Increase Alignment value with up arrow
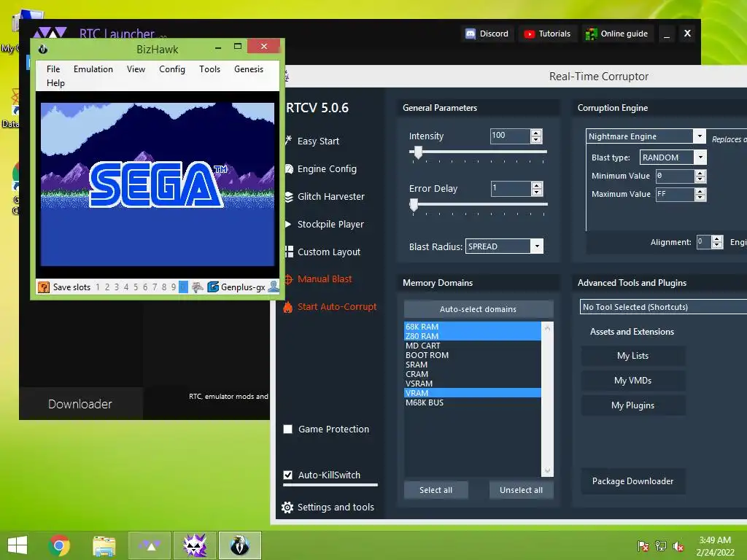Screen dimensions: 747x560 (x=717, y=239)
